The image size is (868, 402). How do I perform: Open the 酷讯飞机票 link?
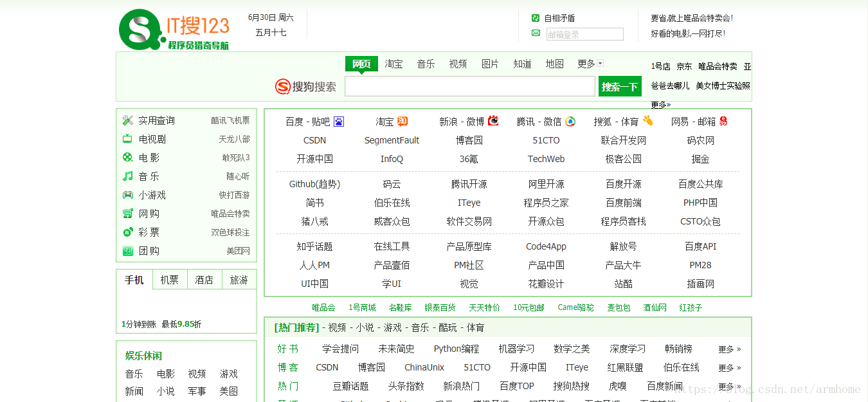[230, 120]
